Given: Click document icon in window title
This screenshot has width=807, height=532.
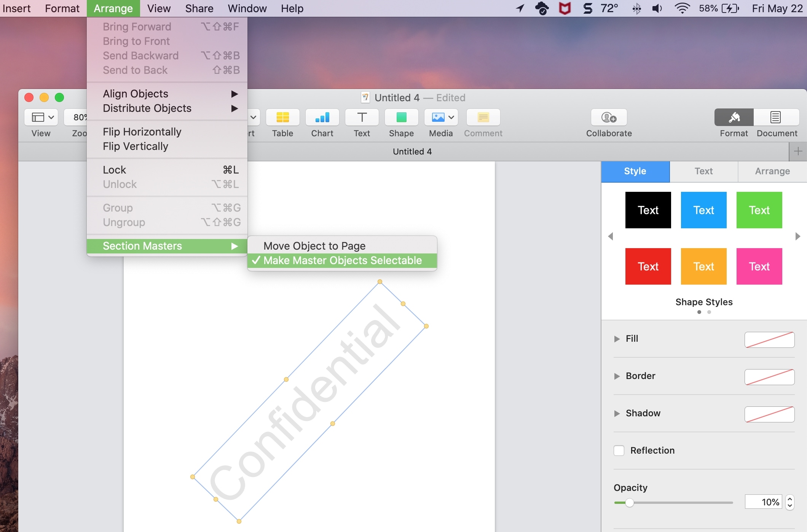Looking at the screenshot, I should click(365, 98).
